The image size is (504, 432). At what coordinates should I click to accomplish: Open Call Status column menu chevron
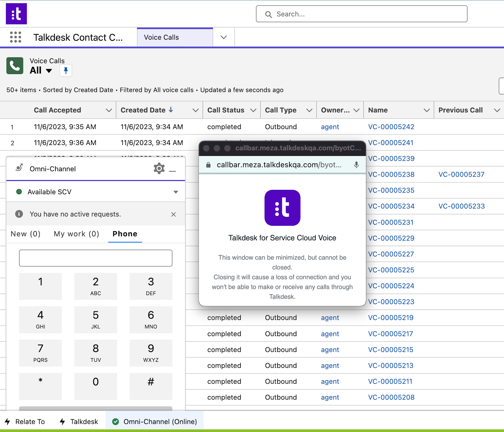tap(253, 110)
